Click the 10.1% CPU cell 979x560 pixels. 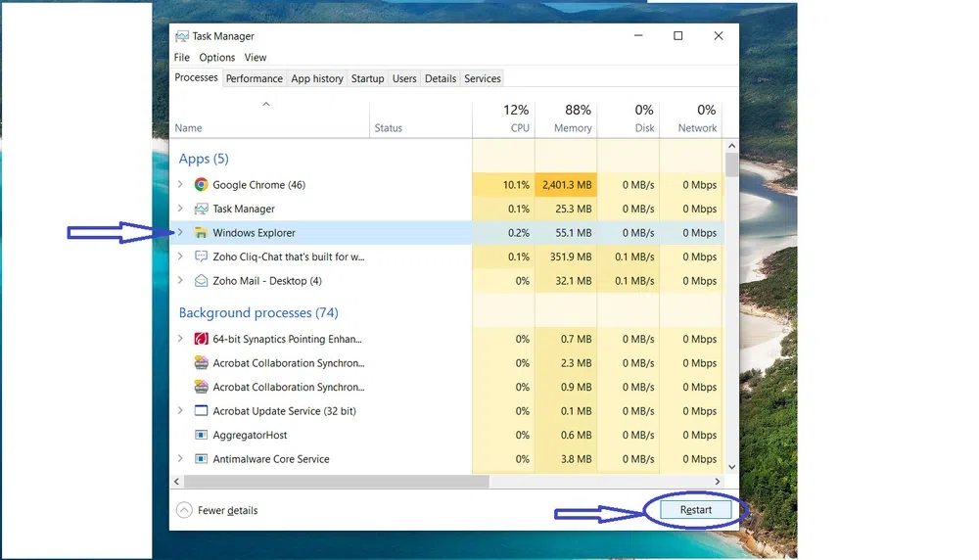[504, 185]
